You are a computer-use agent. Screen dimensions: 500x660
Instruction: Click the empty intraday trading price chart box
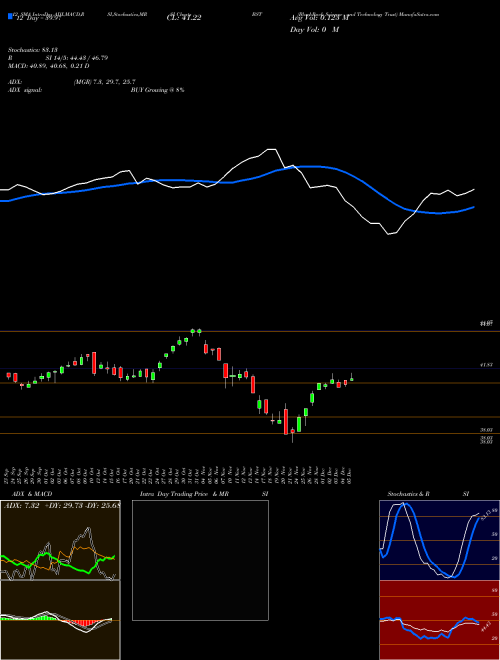200,560
